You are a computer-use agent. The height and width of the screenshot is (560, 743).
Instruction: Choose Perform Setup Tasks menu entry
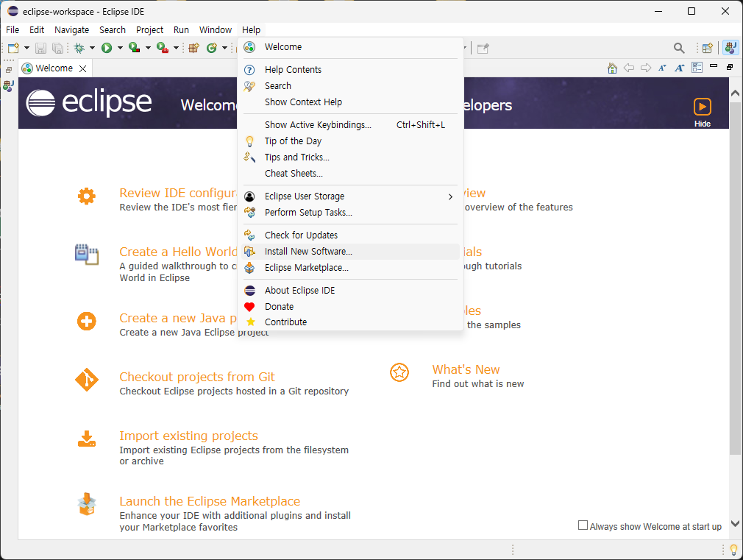coord(351,213)
